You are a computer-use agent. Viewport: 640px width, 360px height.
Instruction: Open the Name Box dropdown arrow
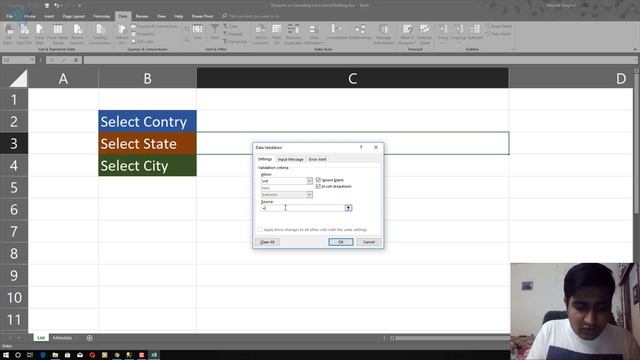coord(32,60)
